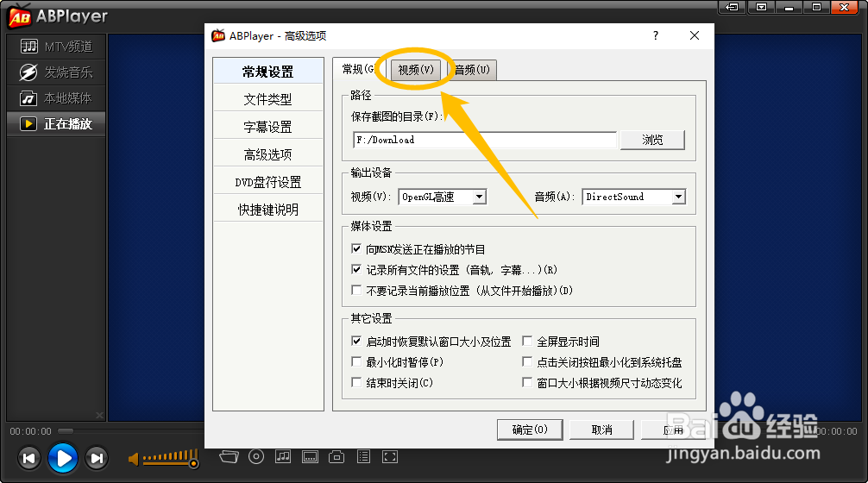Screen dimensions: 868x483
Task: Click the ABPlayer logo in title bar
Action: click(x=20, y=16)
